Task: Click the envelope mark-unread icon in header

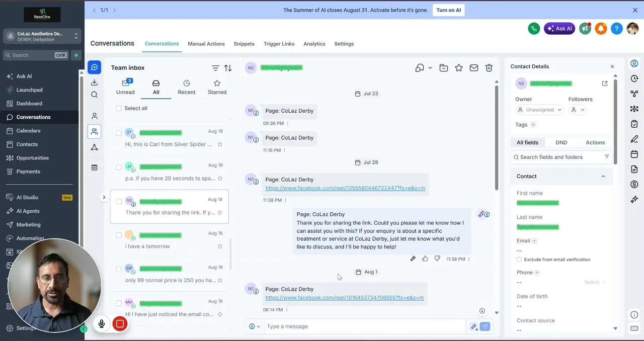Action: click(474, 68)
